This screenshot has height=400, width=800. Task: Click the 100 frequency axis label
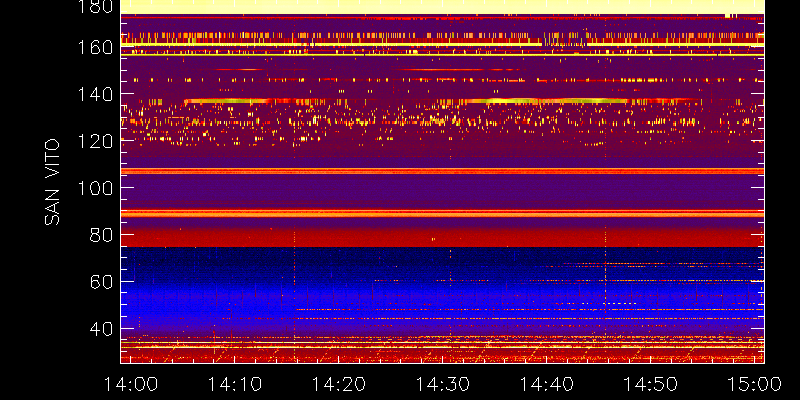coord(95,188)
